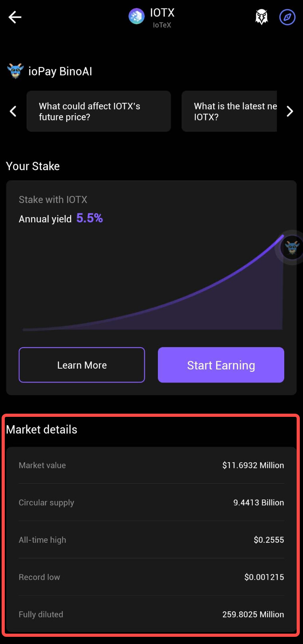
Task: Tap the Record low row
Action: (x=151, y=577)
